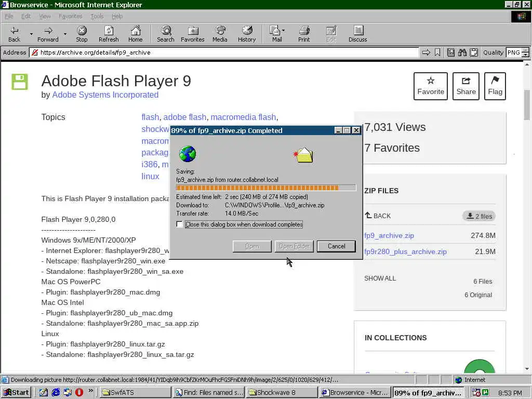Click the quick launch icon left of Opera
This screenshot has height=399, width=532.
click(x=68, y=393)
